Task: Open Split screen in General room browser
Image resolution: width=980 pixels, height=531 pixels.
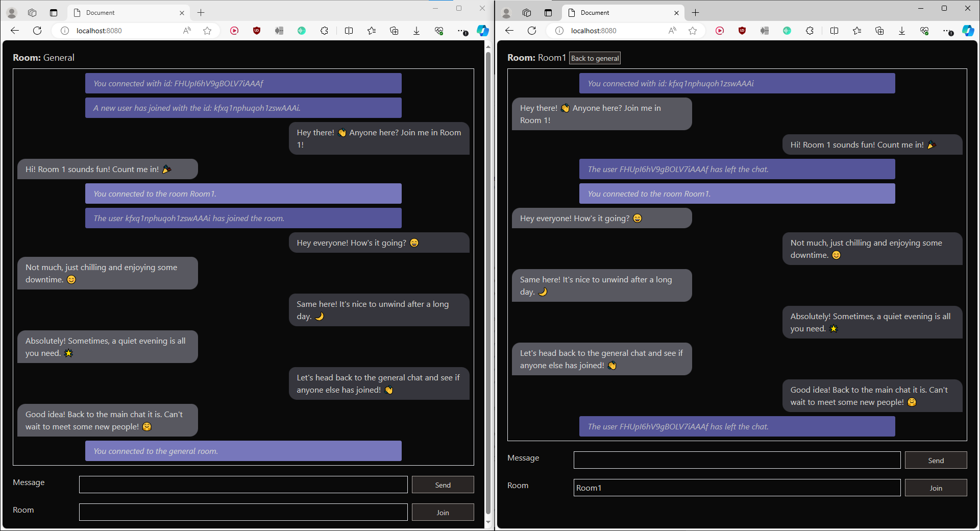Action: click(x=349, y=31)
